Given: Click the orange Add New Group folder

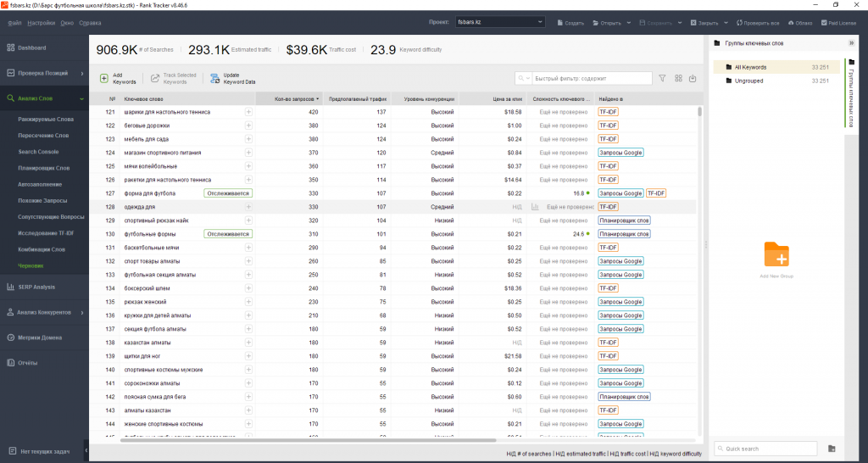Looking at the screenshot, I should pos(776,254).
